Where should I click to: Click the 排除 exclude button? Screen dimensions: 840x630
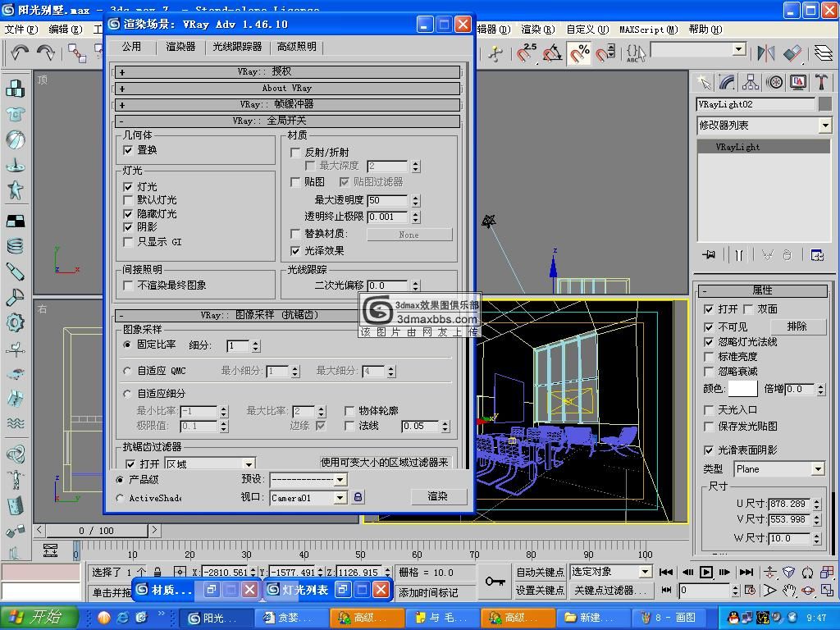coord(797,326)
